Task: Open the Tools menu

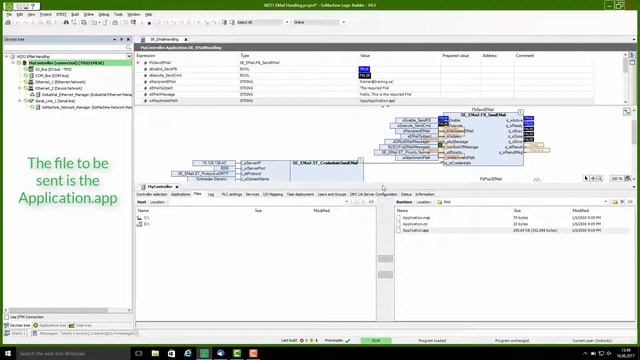Action: [118, 14]
